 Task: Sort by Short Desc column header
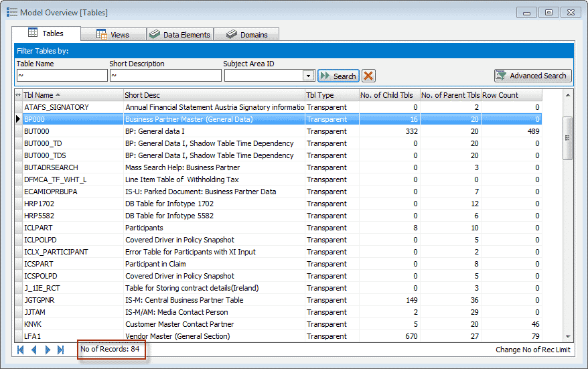[x=214, y=95]
